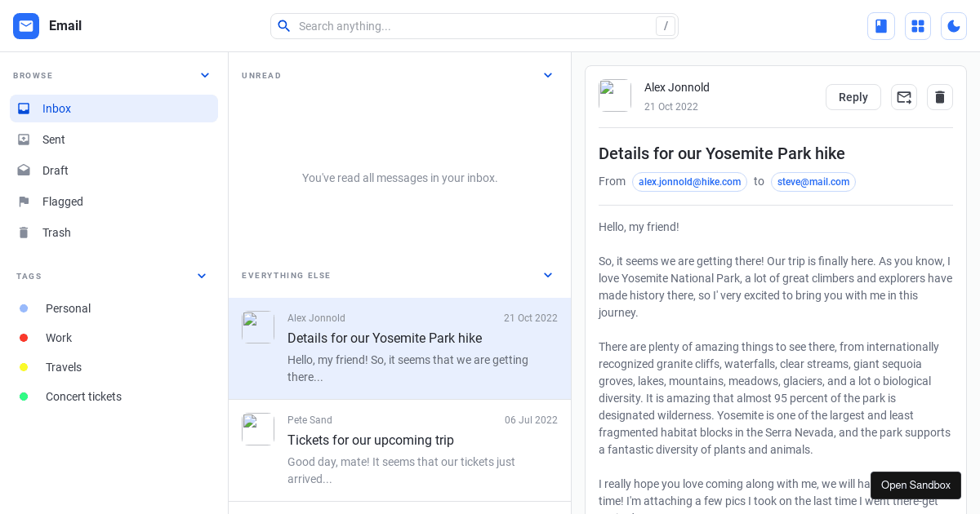Viewport: 980px width, 514px height.
Task: Click the bookmark icon in the top bar
Action: coord(881,25)
